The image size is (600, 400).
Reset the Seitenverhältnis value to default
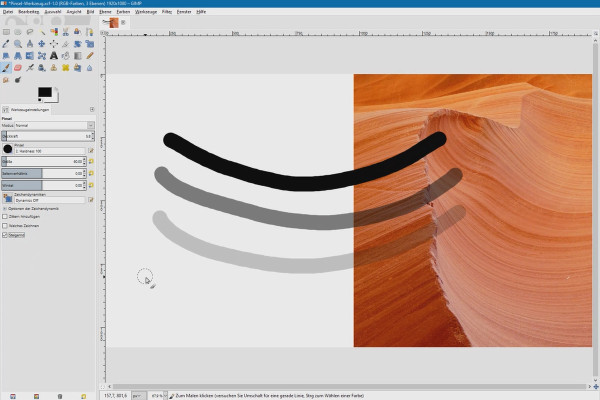coord(91,173)
